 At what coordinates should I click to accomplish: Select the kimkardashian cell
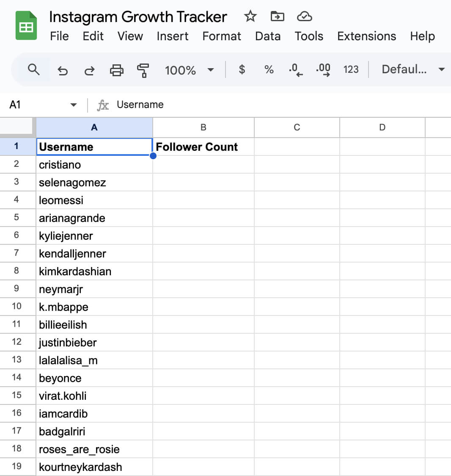[94, 271]
